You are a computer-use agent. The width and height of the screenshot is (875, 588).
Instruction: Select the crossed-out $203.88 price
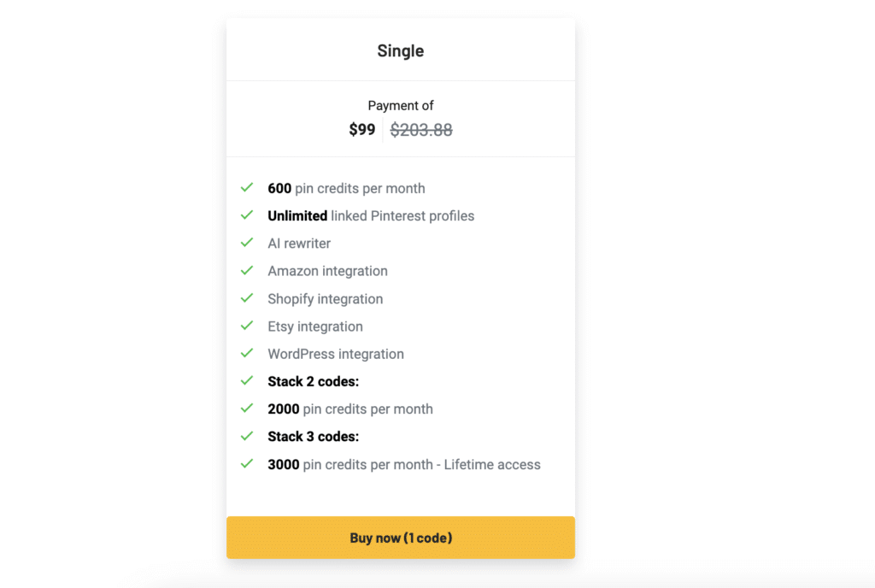click(x=421, y=130)
